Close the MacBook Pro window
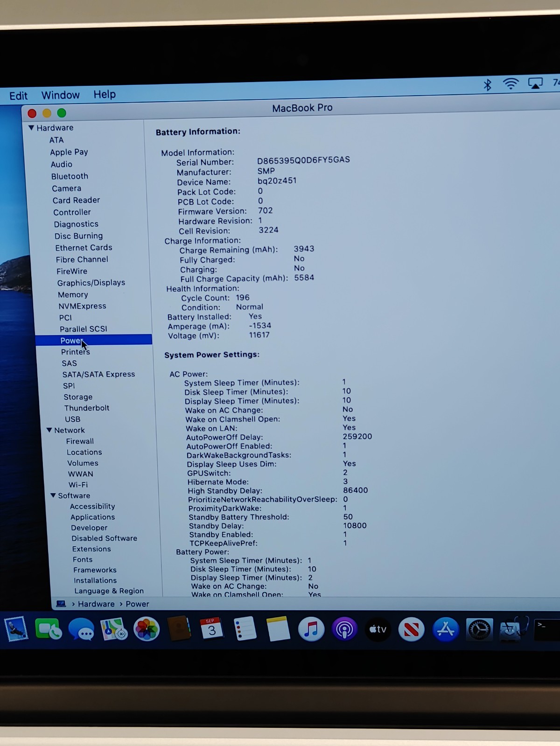560x746 pixels. [x=32, y=113]
